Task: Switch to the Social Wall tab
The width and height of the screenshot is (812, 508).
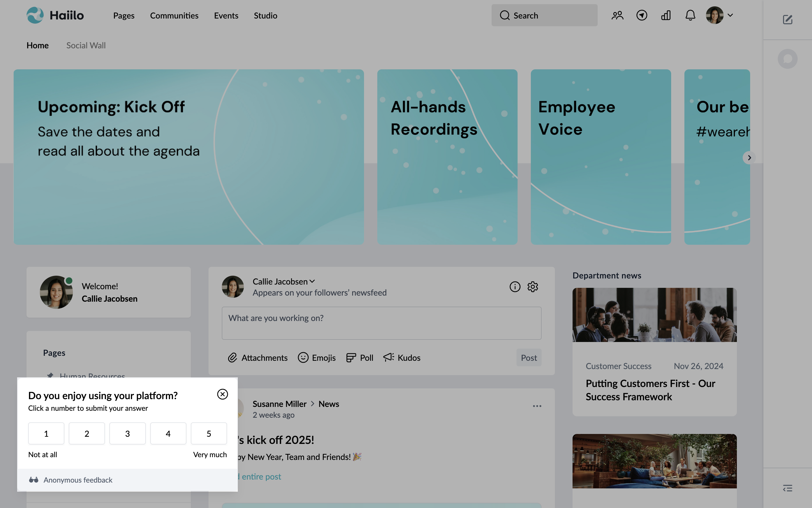Action: point(86,45)
